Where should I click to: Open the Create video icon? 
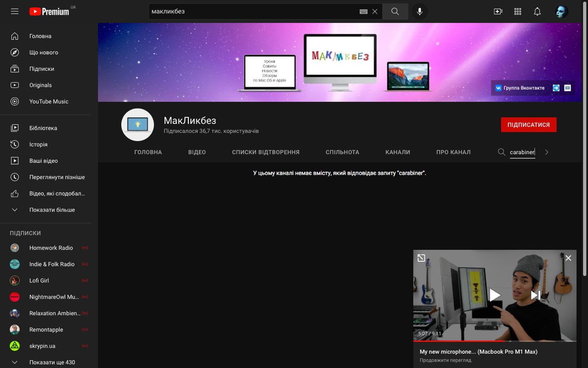[498, 11]
